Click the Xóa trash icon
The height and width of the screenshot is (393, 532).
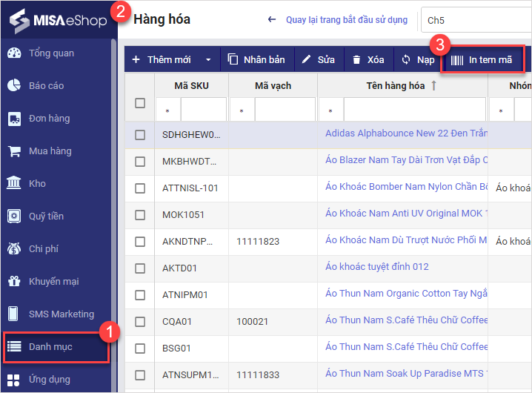tap(356, 60)
